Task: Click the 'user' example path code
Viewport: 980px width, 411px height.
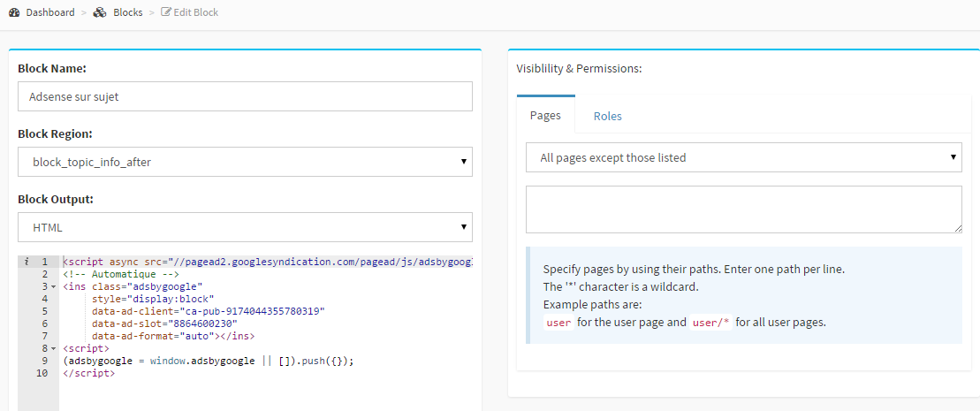Action: [558, 323]
